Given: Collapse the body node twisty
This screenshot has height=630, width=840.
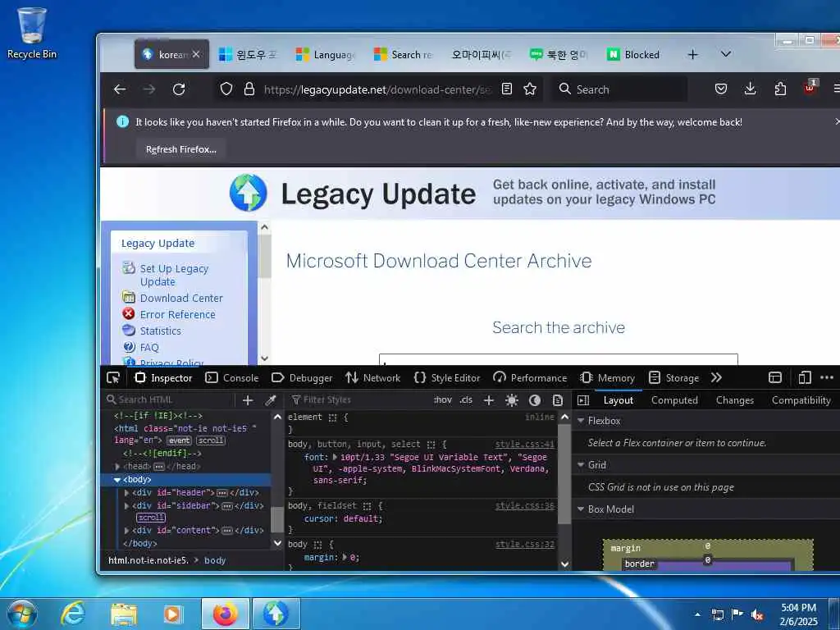Looking at the screenshot, I should (116, 480).
